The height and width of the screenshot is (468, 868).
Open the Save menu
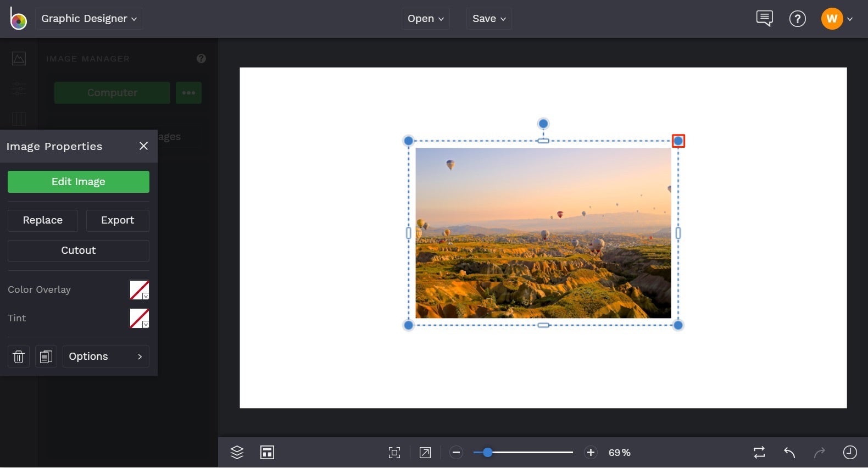(489, 19)
